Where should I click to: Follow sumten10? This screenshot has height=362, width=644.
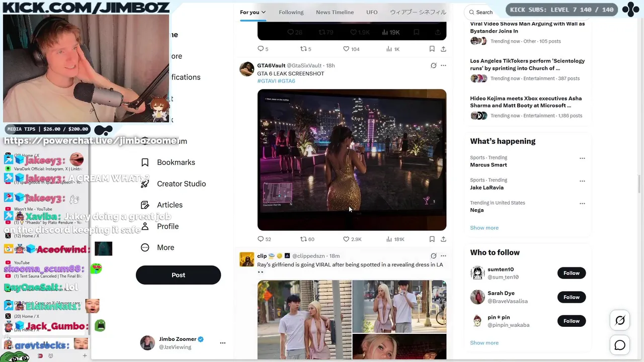(x=572, y=273)
